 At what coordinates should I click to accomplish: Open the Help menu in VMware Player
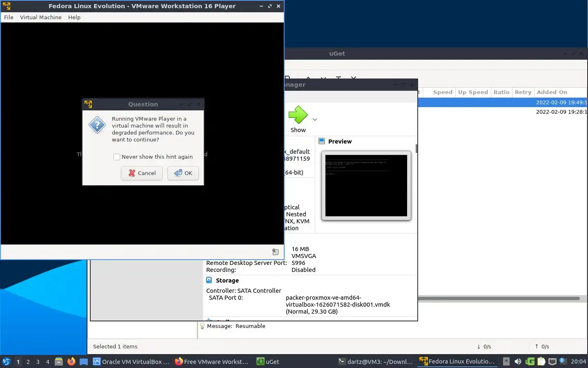click(x=74, y=17)
